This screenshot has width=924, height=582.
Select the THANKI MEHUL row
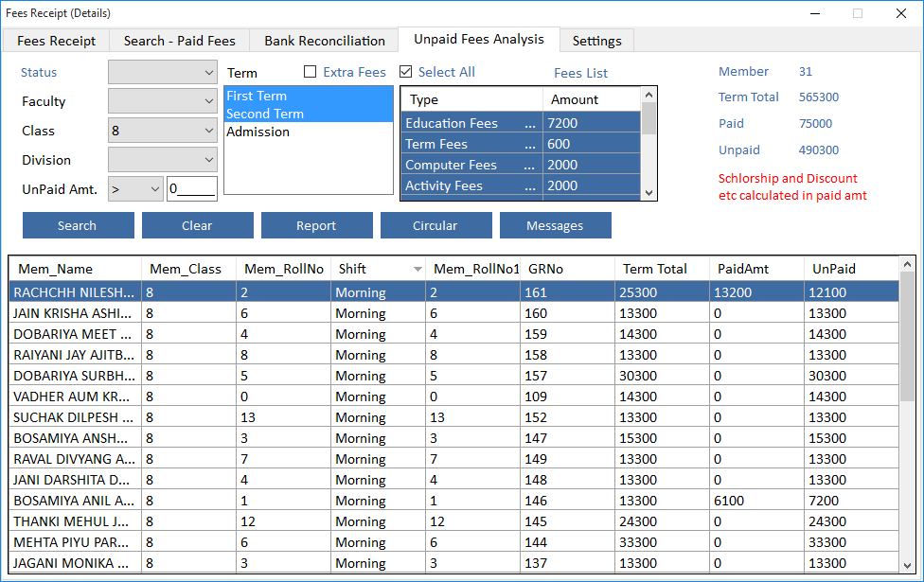click(454, 521)
